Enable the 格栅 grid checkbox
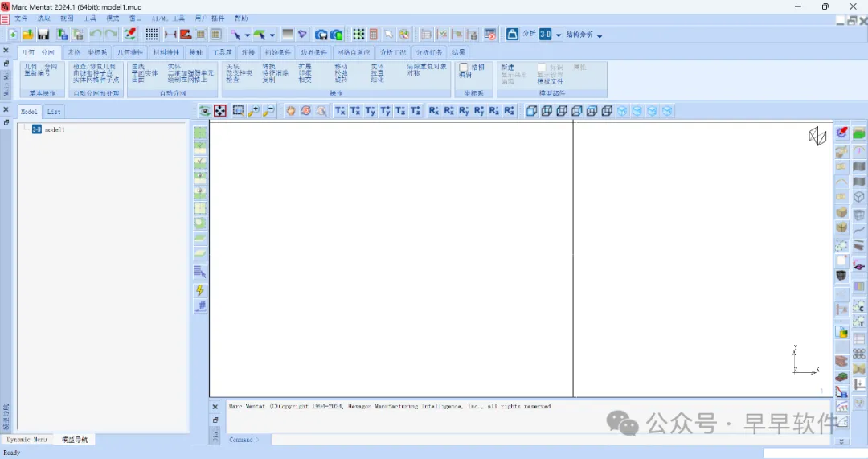This screenshot has height=459, width=868. pos(464,67)
